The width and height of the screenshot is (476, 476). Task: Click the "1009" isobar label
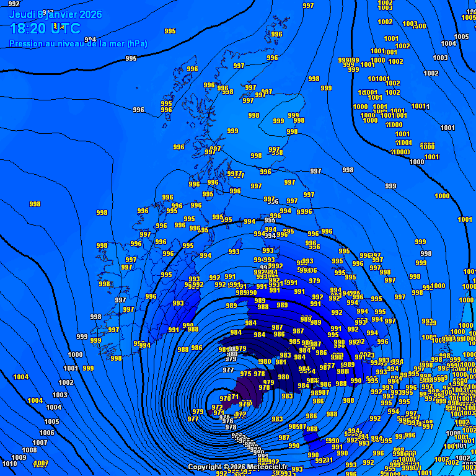tap(19, 457)
